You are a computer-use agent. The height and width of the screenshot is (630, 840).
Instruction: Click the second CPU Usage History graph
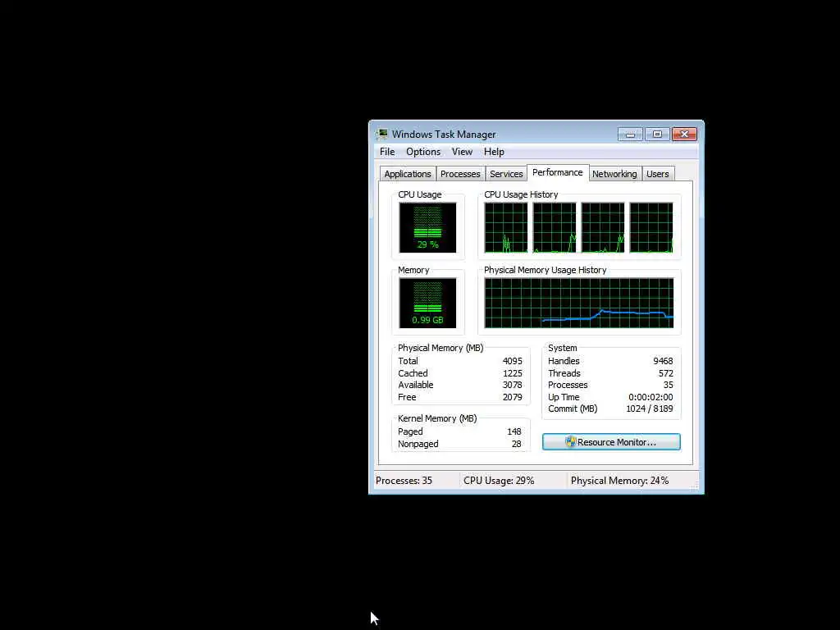coord(554,227)
